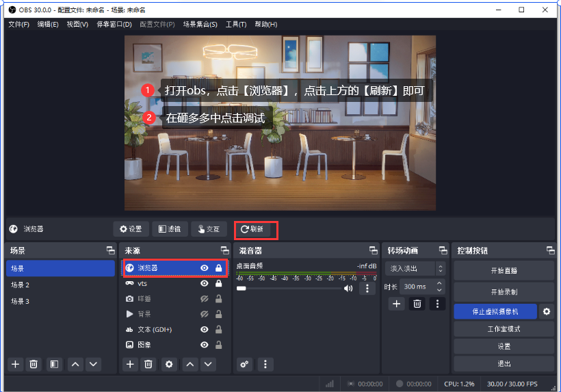This screenshot has width=561, height=392.
Task: Open the 帮助(H) menu
Action: 266,25
